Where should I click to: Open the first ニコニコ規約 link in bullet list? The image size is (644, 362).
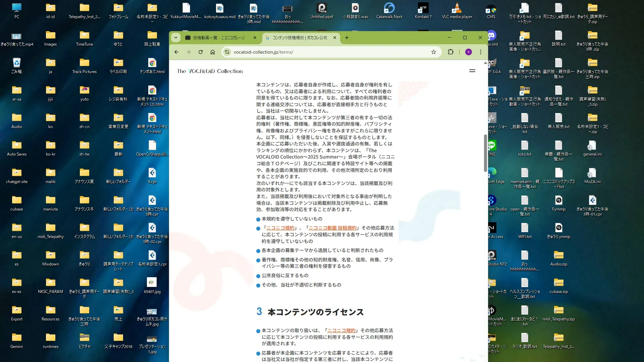click(280, 228)
